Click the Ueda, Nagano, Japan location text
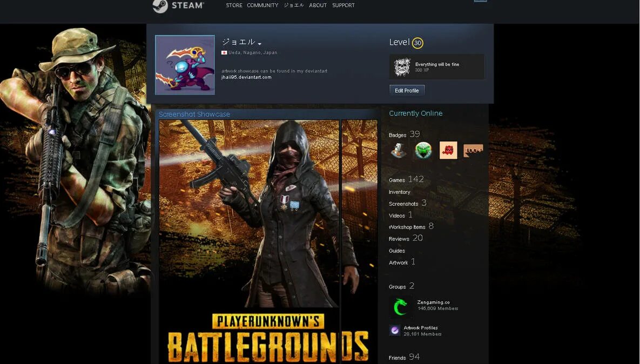This screenshot has height=364, width=640. (253, 52)
